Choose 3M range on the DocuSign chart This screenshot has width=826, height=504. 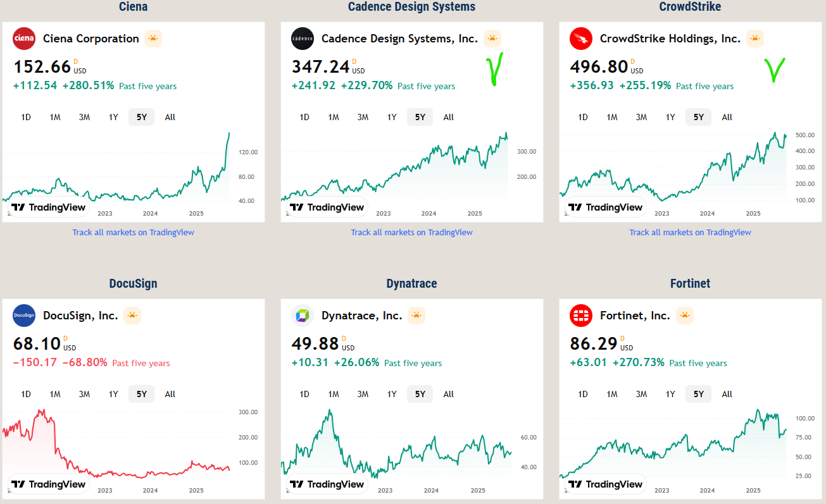[84, 394]
